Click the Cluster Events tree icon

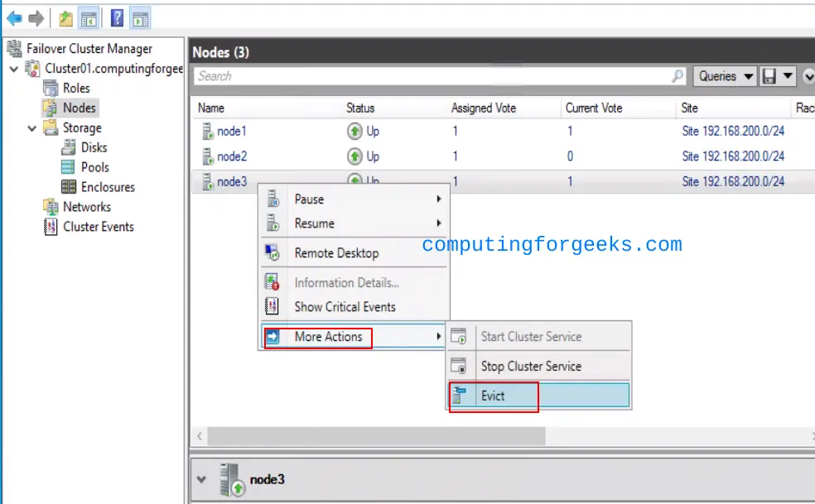[51, 227]
